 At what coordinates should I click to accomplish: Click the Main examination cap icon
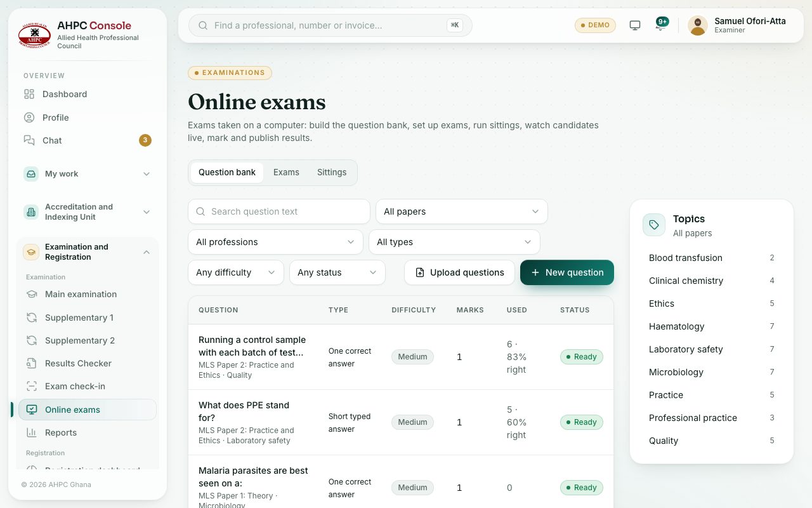[x=32, y=294]
